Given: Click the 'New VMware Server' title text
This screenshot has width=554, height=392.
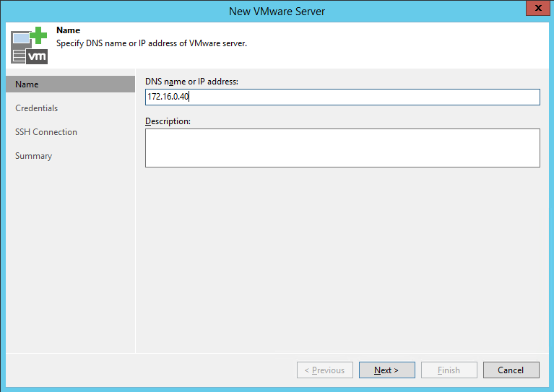Looking at the screenshot, I should coord(277,12).
